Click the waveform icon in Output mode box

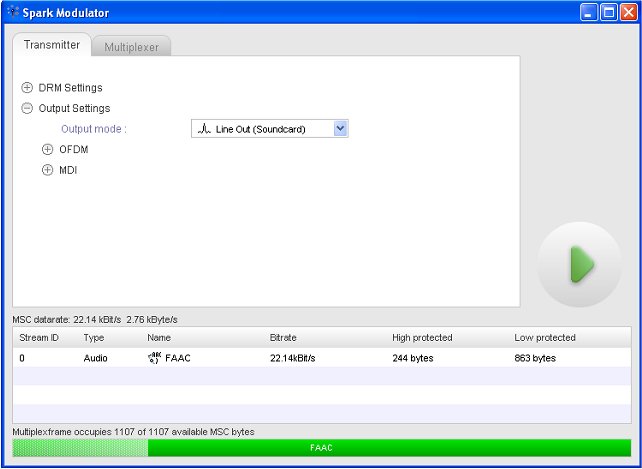click(203, 129)
